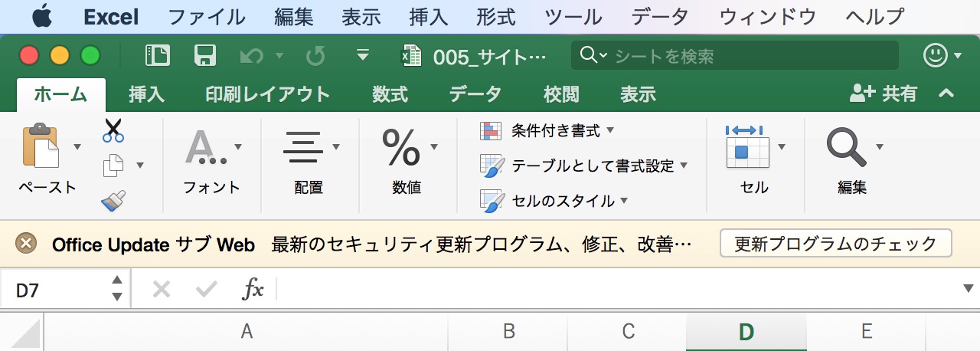Open the 形式 menu

tap(495, 16)
